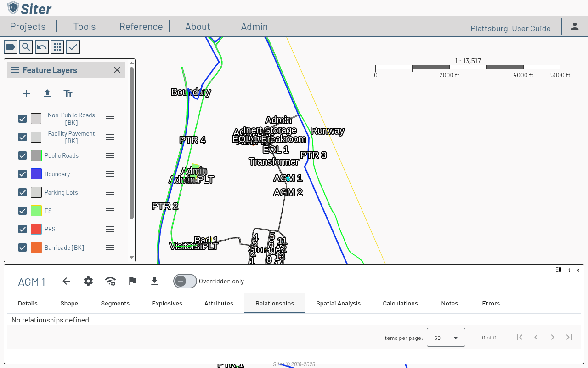This screenshot has height=368, width=588.
Task: Click the checkmark tool in the map toolbar
Action: click(x=73, y=47)
